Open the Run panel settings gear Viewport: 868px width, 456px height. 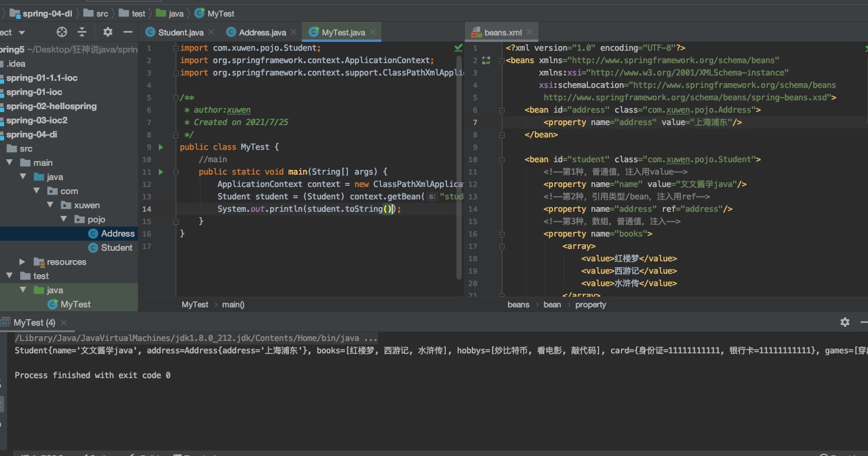(x=844, y=322)
